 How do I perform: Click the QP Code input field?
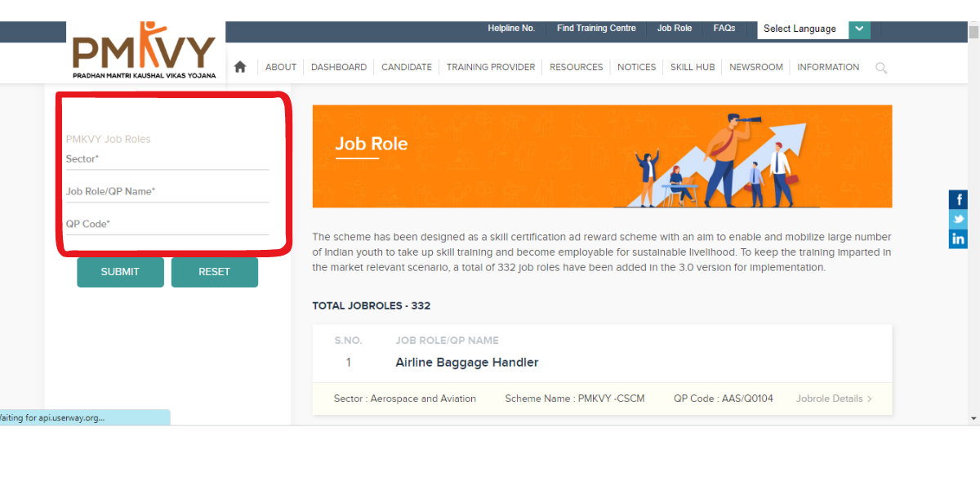pyautogui.click(x=167, y=225)
